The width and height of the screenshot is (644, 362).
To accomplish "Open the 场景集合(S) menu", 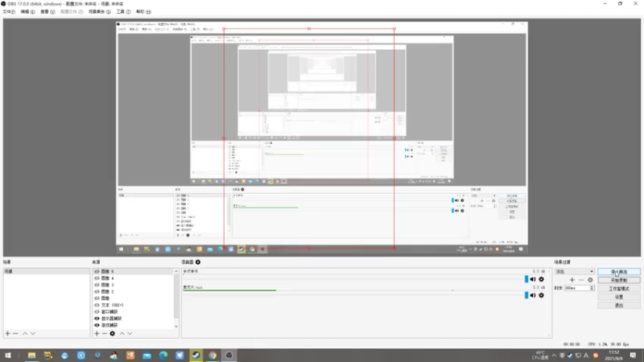I will coord(99,12).
